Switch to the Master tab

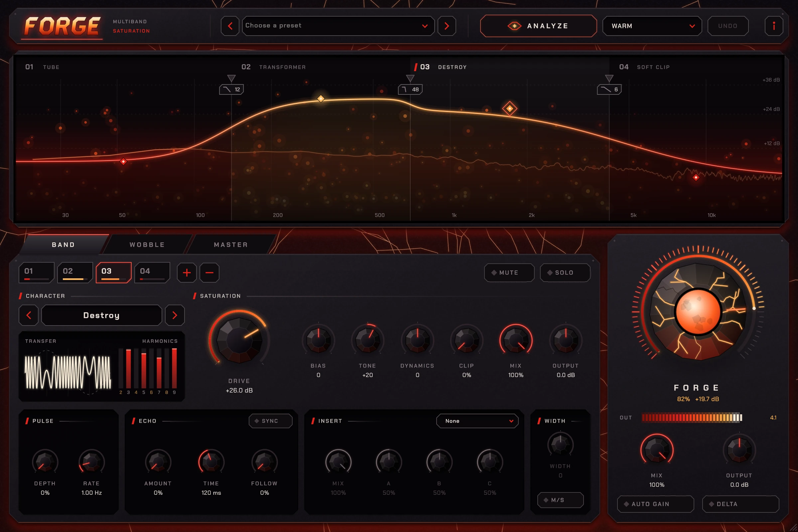231,245
